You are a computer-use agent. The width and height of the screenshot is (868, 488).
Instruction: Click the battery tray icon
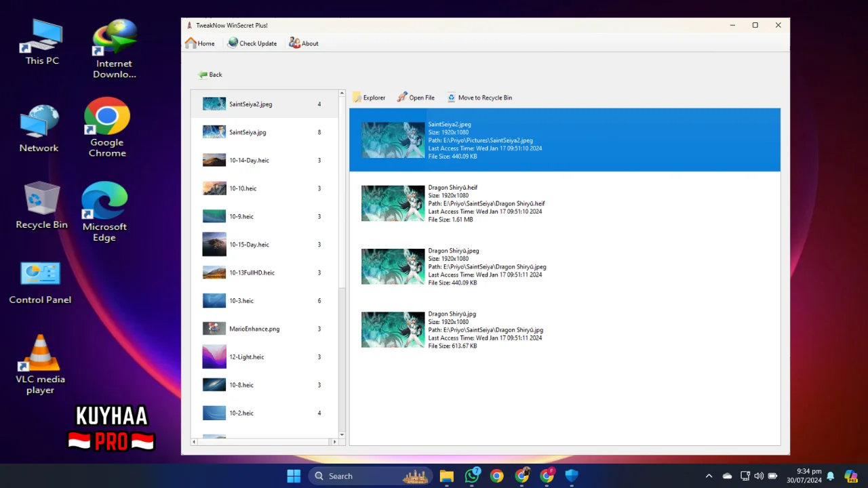point(772,476)
